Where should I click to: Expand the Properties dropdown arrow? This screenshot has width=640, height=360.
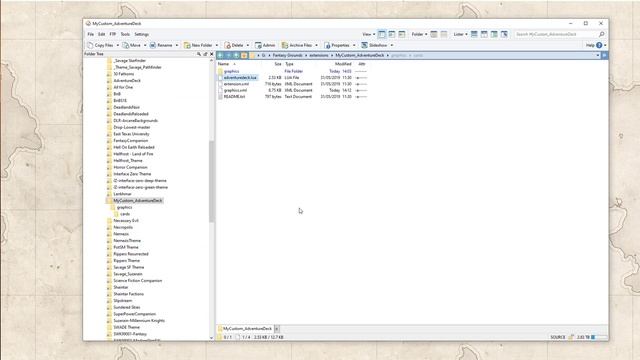click(354, 45)
